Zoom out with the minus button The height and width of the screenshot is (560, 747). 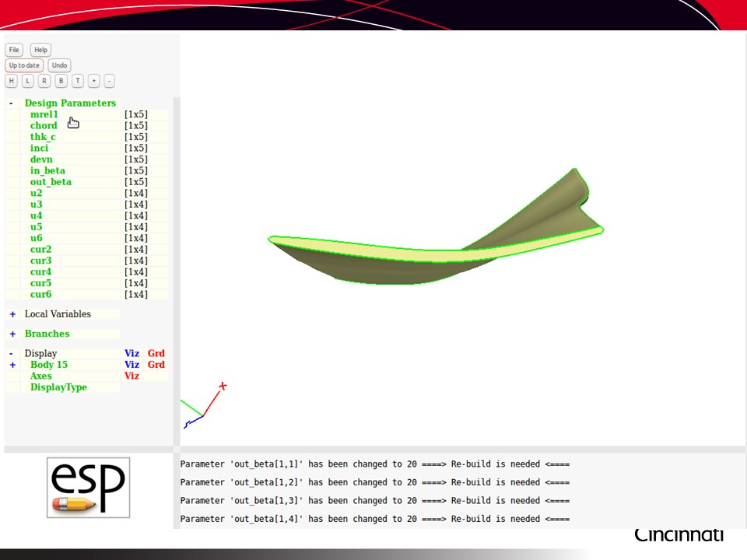point(109,81)
